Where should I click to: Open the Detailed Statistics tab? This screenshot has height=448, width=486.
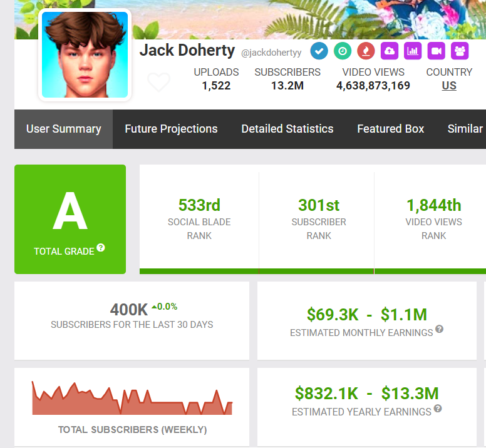(287, 129)
